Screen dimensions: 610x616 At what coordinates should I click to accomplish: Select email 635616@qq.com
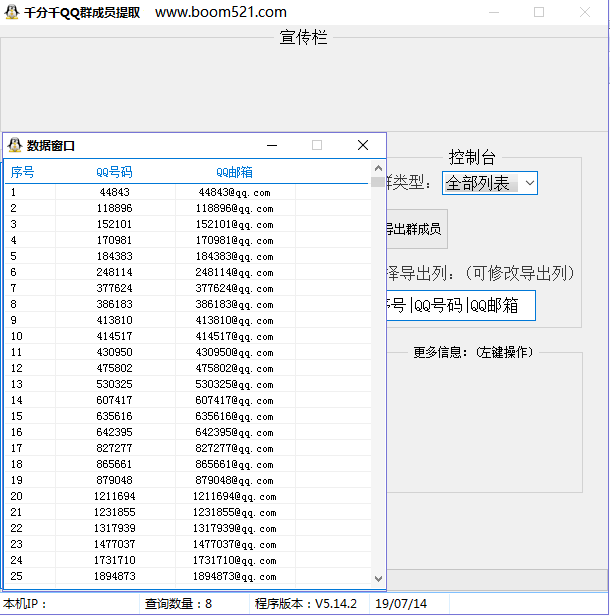pos(234,416)
